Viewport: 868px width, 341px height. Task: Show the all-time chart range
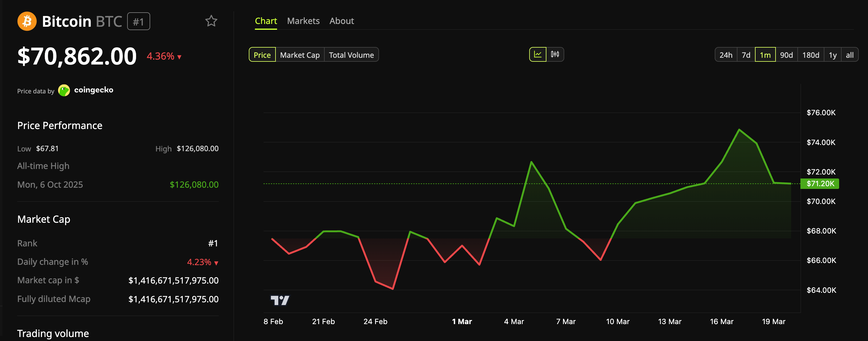click(x=850, y=55)
